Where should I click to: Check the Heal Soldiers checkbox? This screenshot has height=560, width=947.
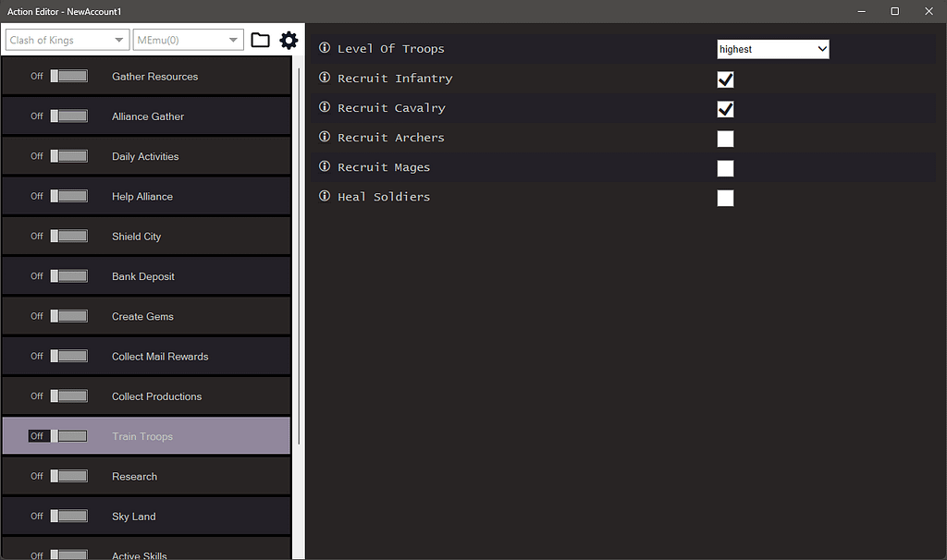pos(725,198)
